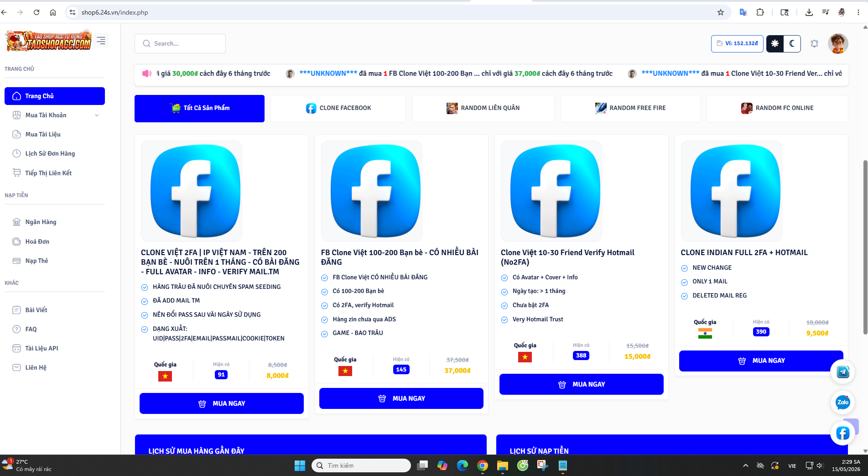Open Google Chrome from the taskbar
This screenshot has height=476, width=868.
pyautogui.click(x=483, y=466)
